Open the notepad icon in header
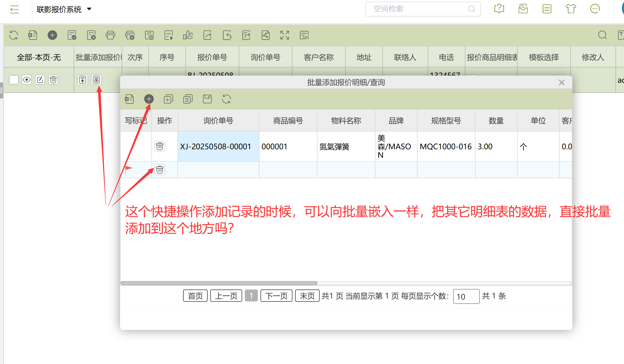Viewport: 624px width, 364px height. [x=547, y=9]
